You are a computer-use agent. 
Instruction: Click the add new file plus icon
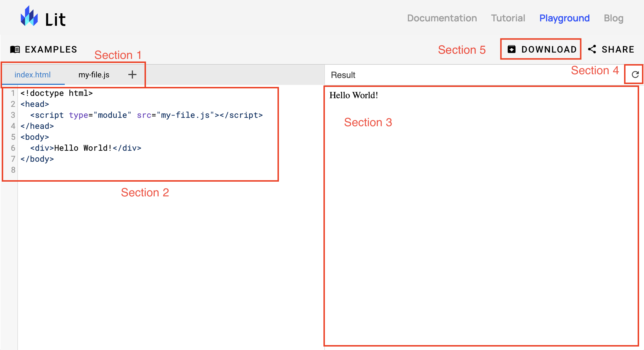(x=132, y=74)
